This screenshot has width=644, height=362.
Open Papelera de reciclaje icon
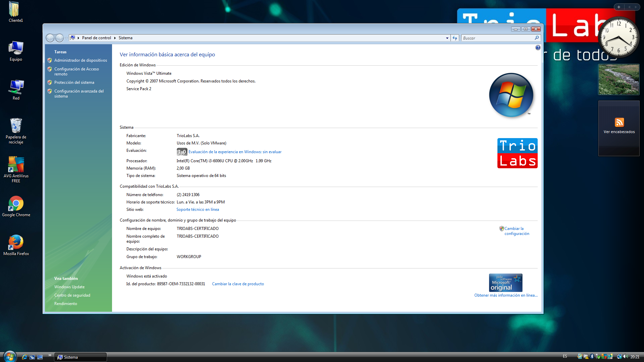coord(16,131)
